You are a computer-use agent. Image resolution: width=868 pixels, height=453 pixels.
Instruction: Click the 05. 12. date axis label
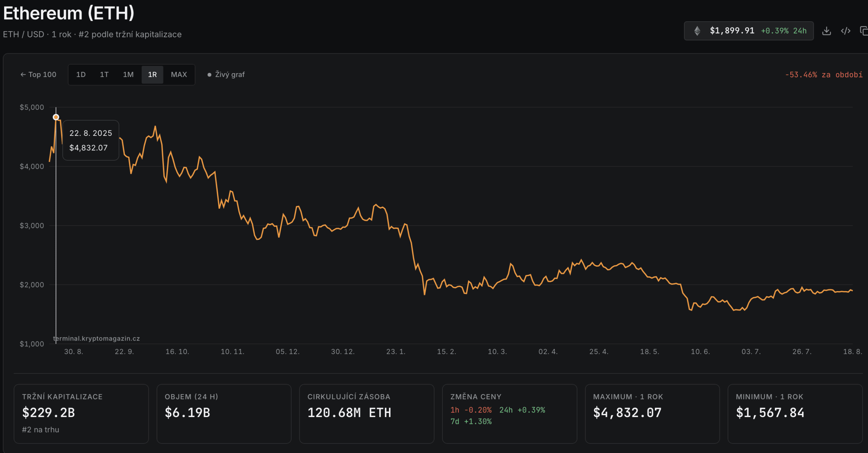(288, 352)
